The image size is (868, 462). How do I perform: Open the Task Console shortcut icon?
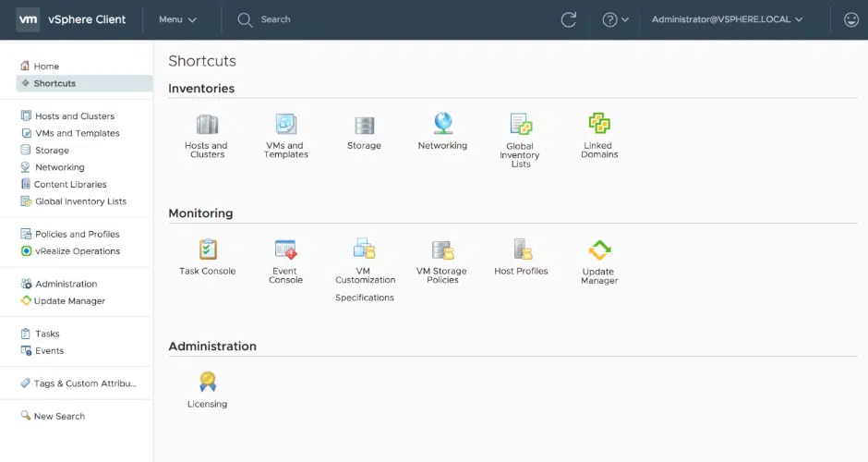208,249
